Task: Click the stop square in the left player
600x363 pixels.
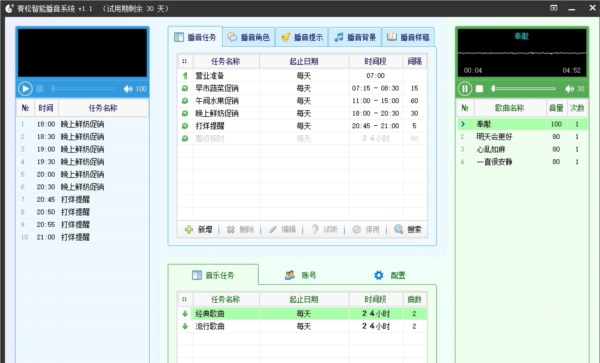Action: click(x=40, y=89)
